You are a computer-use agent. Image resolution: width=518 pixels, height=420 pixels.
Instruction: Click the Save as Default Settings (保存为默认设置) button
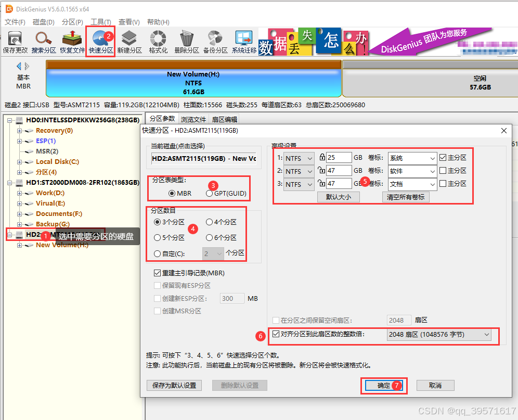coord(174,386)
